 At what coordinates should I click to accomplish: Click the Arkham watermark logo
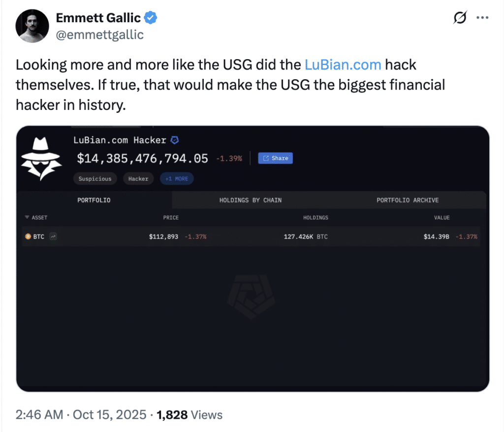coord(251,297)
